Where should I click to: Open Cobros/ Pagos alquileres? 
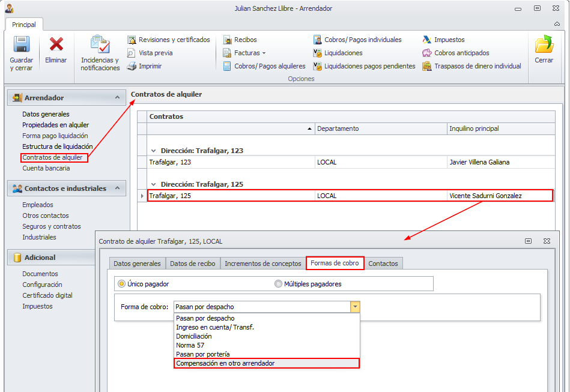[264, 66]
